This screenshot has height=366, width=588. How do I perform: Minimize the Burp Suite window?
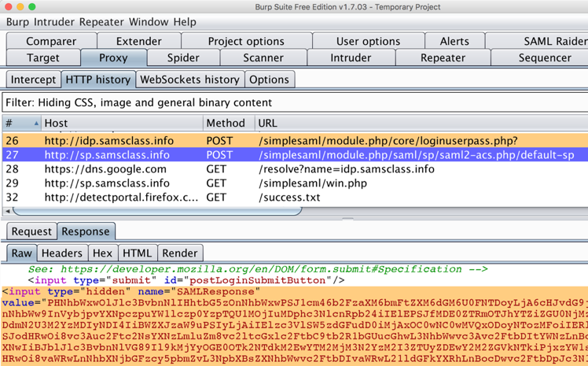(x=20, y=7)
